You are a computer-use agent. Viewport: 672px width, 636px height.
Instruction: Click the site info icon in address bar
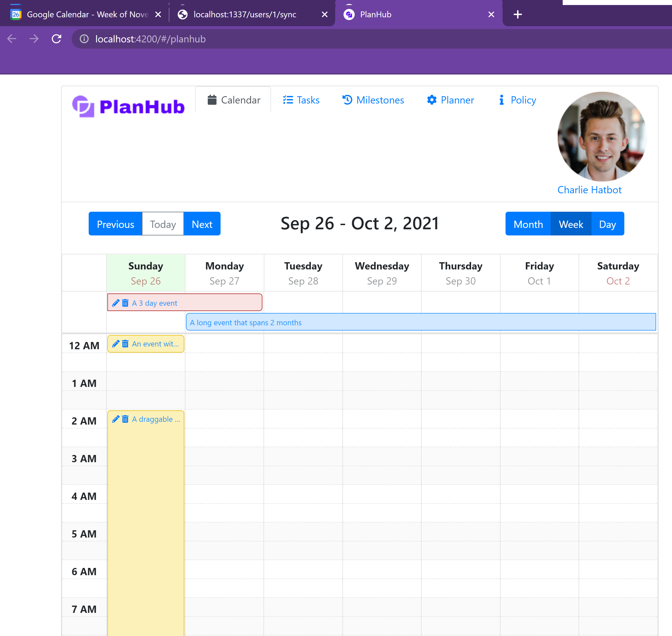[84, 39]
